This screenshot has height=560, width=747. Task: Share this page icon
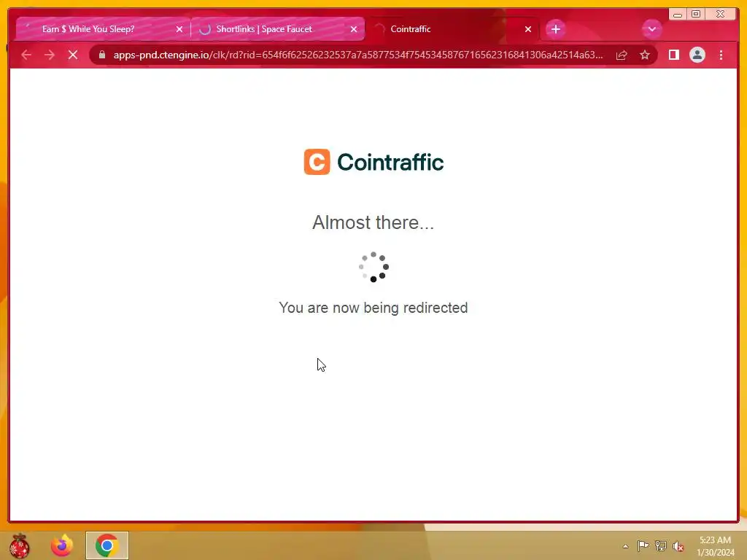622,55
